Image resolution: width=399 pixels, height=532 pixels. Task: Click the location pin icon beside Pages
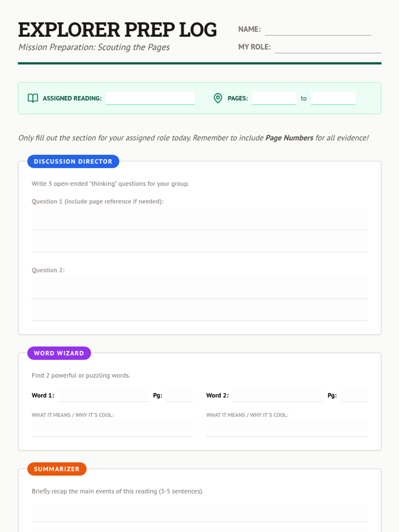pyautogui.click(x=218, y=98)
